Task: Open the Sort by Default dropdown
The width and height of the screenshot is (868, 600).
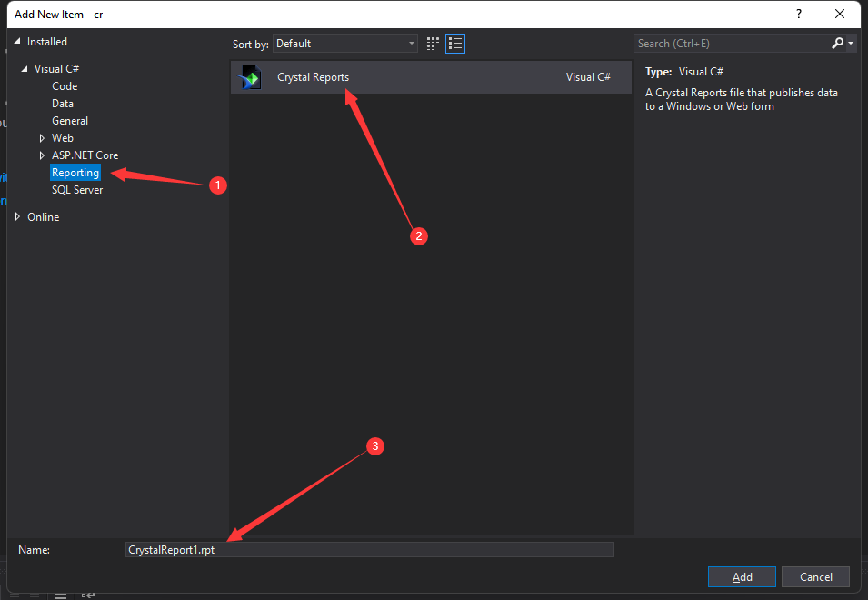Action: coord(344,44)
